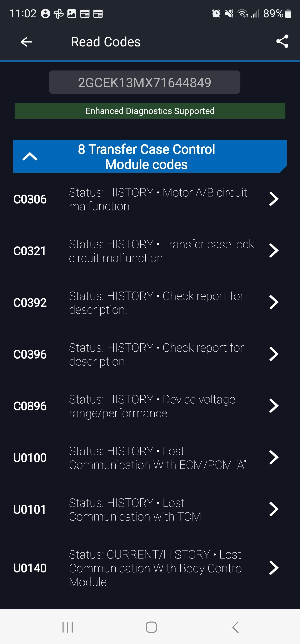This screenshot has width=300, height=644.
Task: Open chevron for U0140 Body Control Module code
Action: pyautogui.click(x=274, y=568)
